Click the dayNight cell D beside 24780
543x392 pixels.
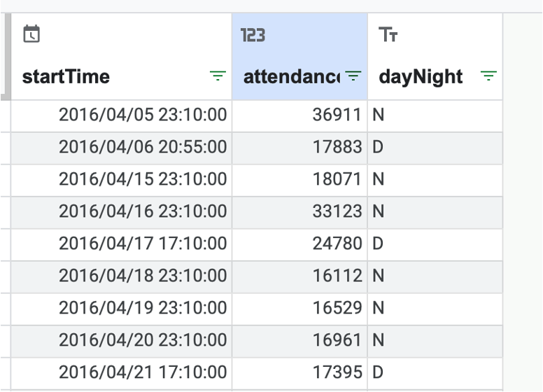[x=435, y=245]
